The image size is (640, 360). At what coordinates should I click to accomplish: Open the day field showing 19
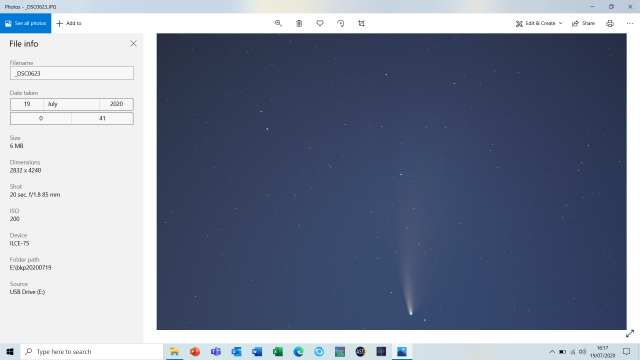(27, 104)
